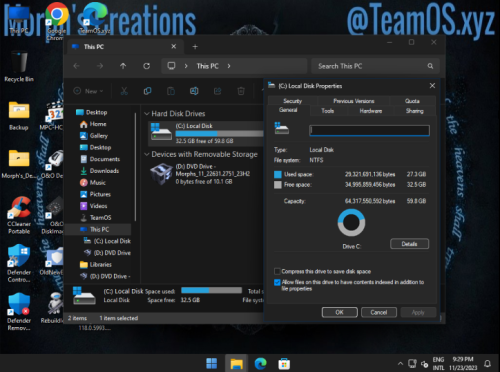Select the Backup folder on desktop

tap(19, 116)
